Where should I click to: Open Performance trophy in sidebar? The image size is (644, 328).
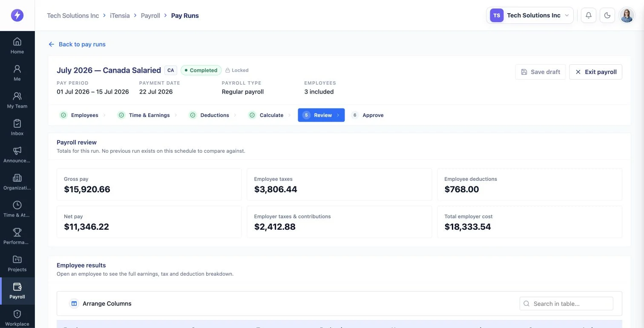(x=17, y=236)
